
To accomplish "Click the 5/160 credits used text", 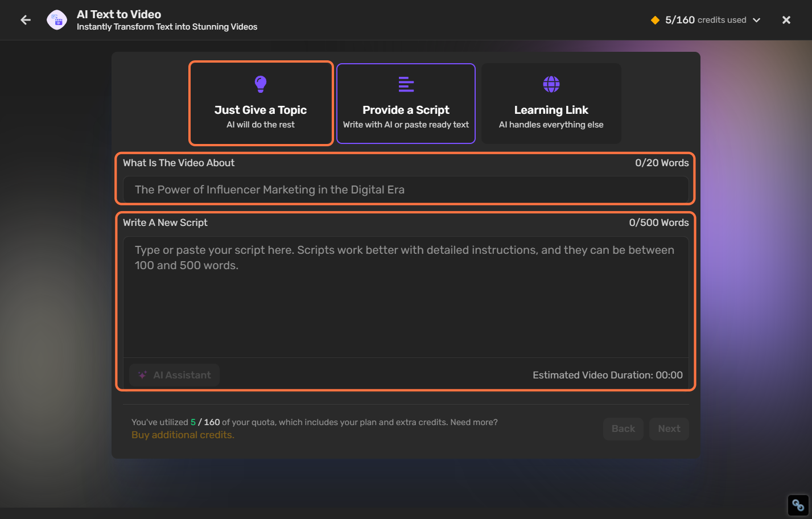I will tap(706, 20).
